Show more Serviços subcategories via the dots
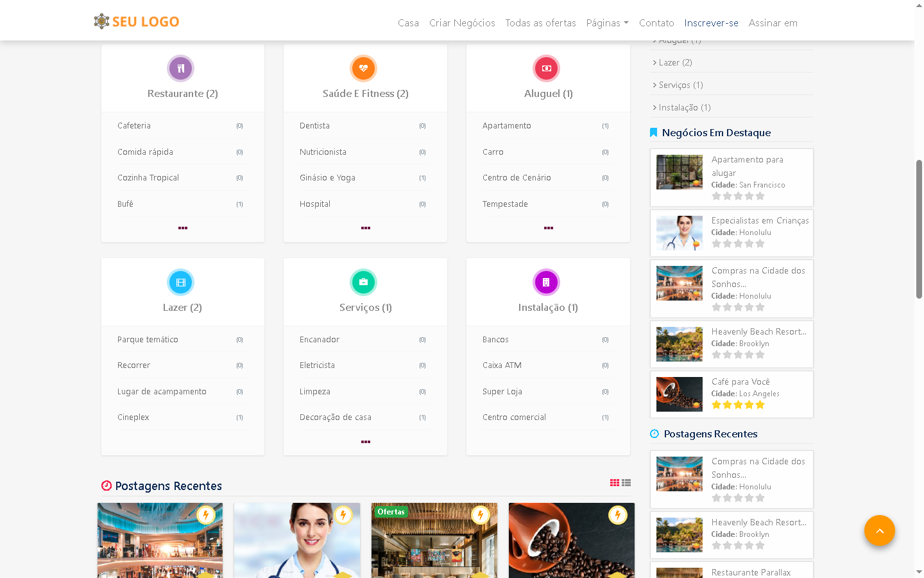This screenshot has width=924, height=578. coord(366,442)
